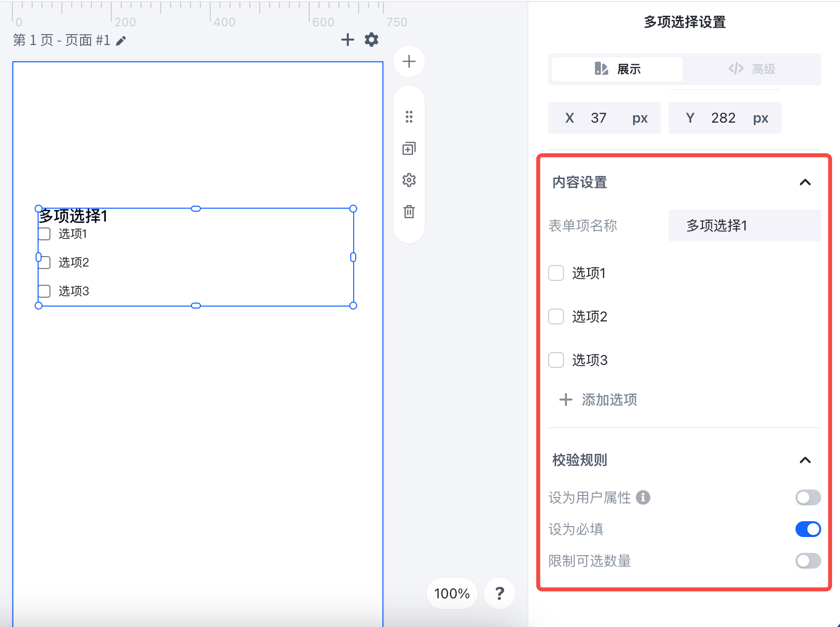
Task: Switch to the 展示 tab
Action: click(617, 69)
